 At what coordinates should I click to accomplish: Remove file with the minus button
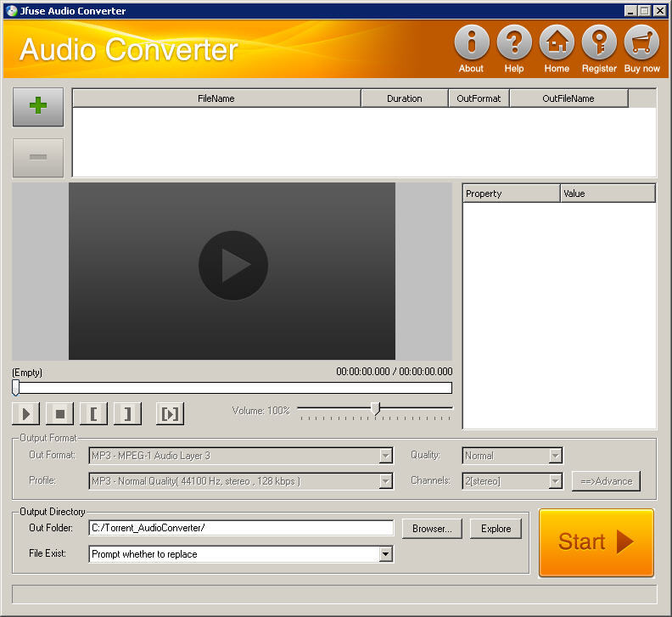click(38, 157)
